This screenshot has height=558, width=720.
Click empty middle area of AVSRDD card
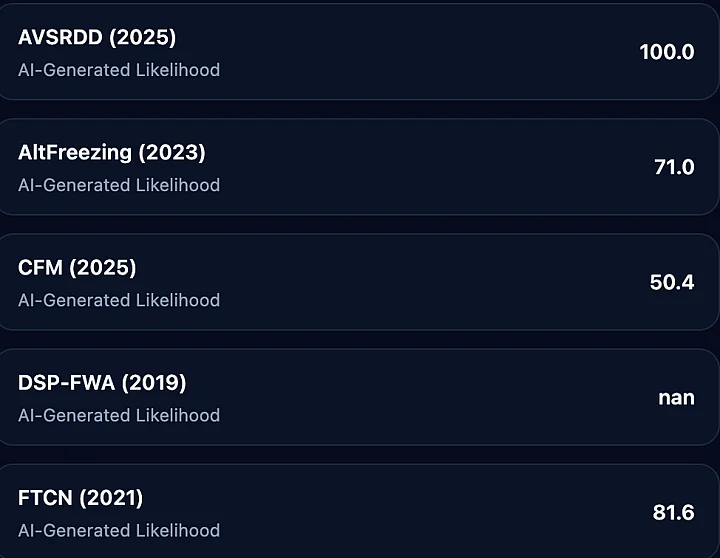click(x=420, y=52)
